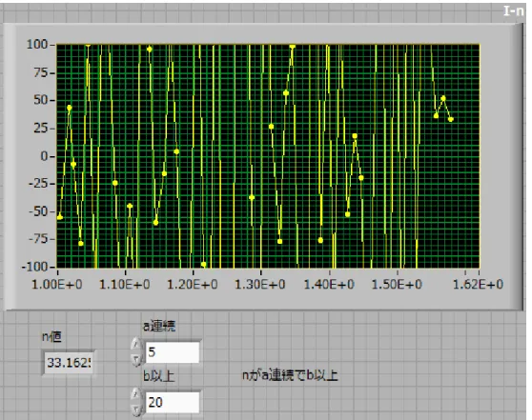Click the b以上 numeric field showing 20
The height and width of the screenshot is (420, 532).
(x=173, y=402)
